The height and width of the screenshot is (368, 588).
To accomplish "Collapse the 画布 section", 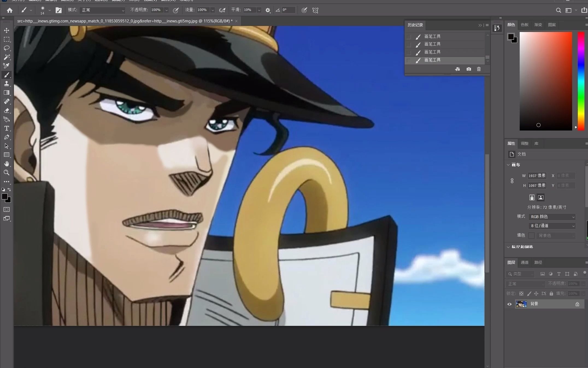I will (508, 165).
